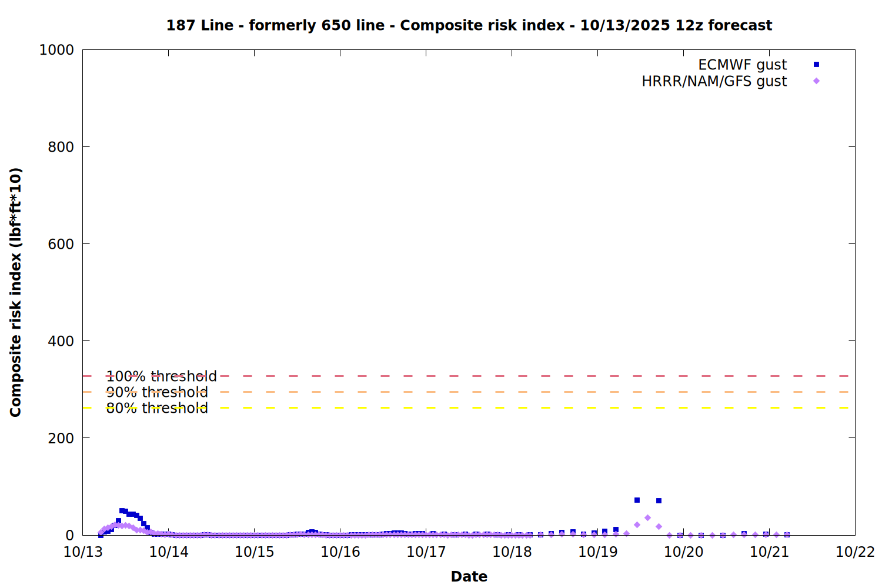Select the 10/19 date tick label
Viewport: 882px width, 588px height.
coord(597,552)
